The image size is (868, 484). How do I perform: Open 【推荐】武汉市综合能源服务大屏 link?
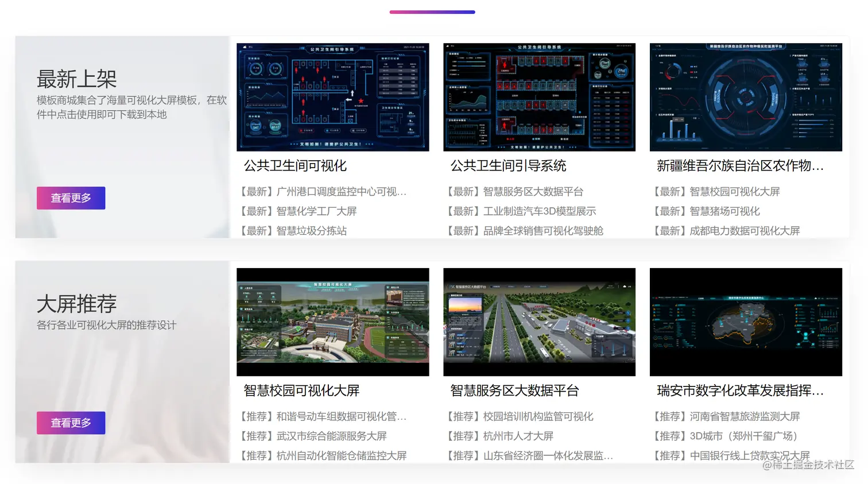(x=312, y=436)
